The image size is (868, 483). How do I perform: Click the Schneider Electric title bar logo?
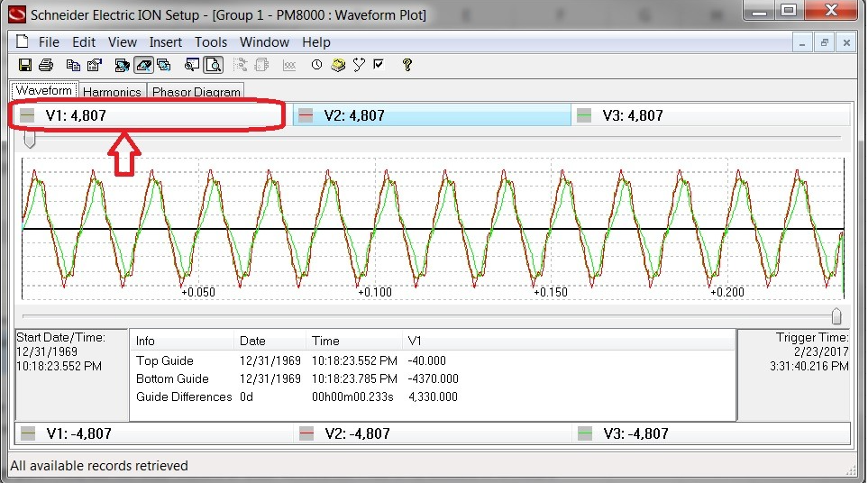pyautogui.click(x=16, y=14)
